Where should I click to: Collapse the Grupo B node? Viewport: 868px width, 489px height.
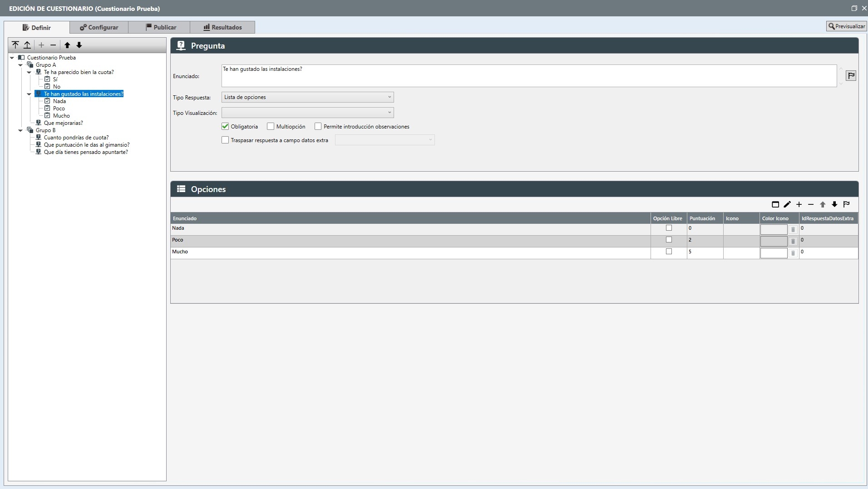click(20, 130)
